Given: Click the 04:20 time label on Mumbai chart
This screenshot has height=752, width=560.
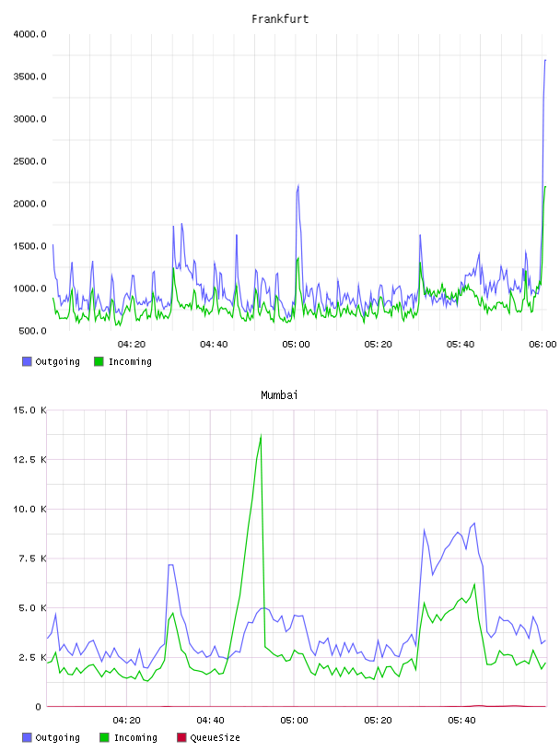Looking at the screenshot, I should pos(126,721).
